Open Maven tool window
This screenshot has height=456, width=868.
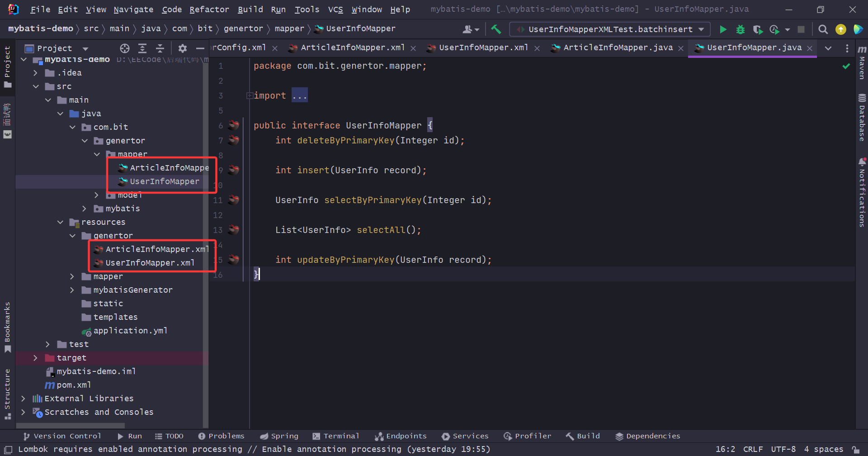tap(862, 62)
